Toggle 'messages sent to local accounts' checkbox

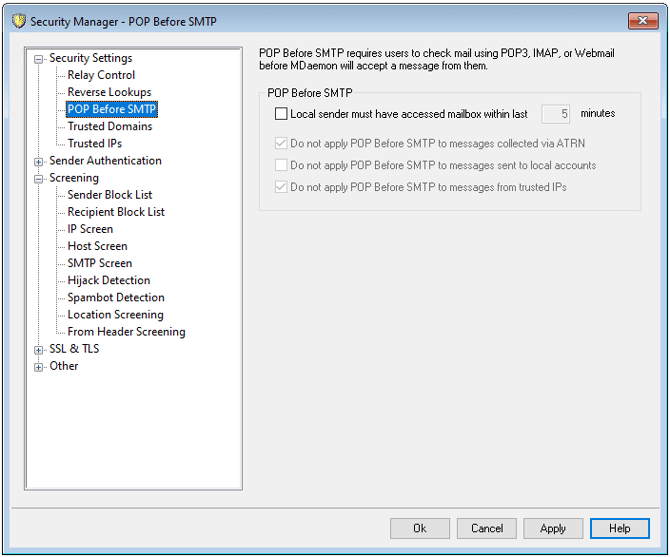coord(281,165)
